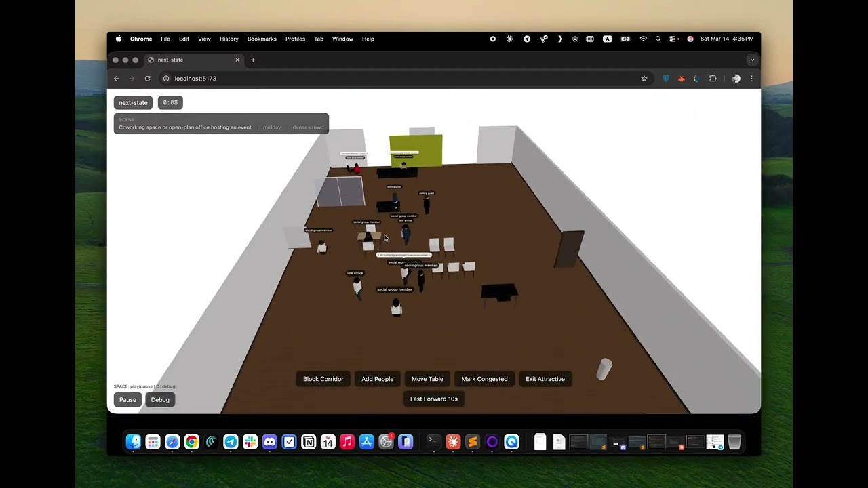The width and height of the screenshot is (868, 488).
Task: Open the Apple menu
Action: (119, 39)
